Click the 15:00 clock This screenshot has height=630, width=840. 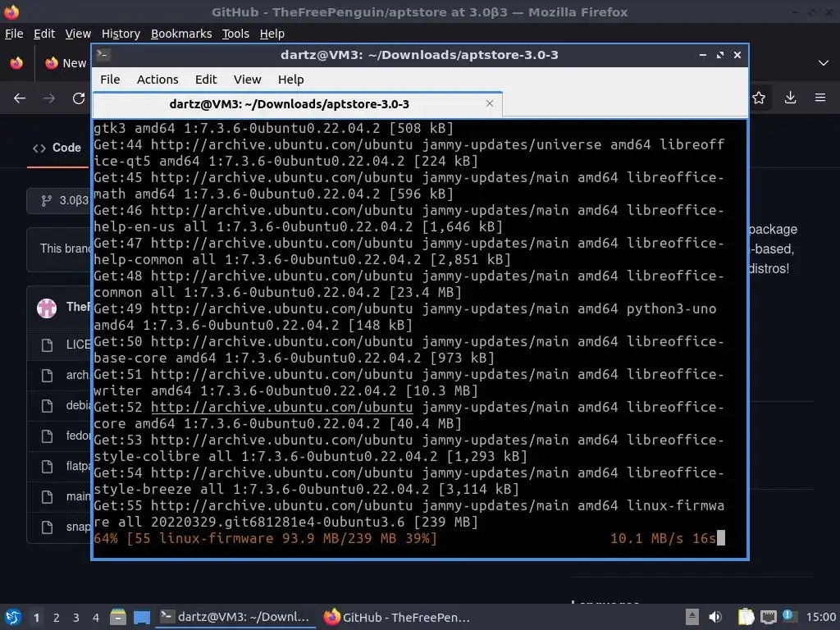point(820,617)
